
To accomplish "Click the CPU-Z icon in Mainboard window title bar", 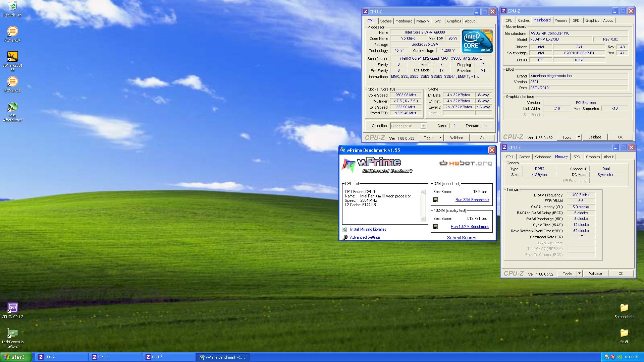I will pos(504,11).
